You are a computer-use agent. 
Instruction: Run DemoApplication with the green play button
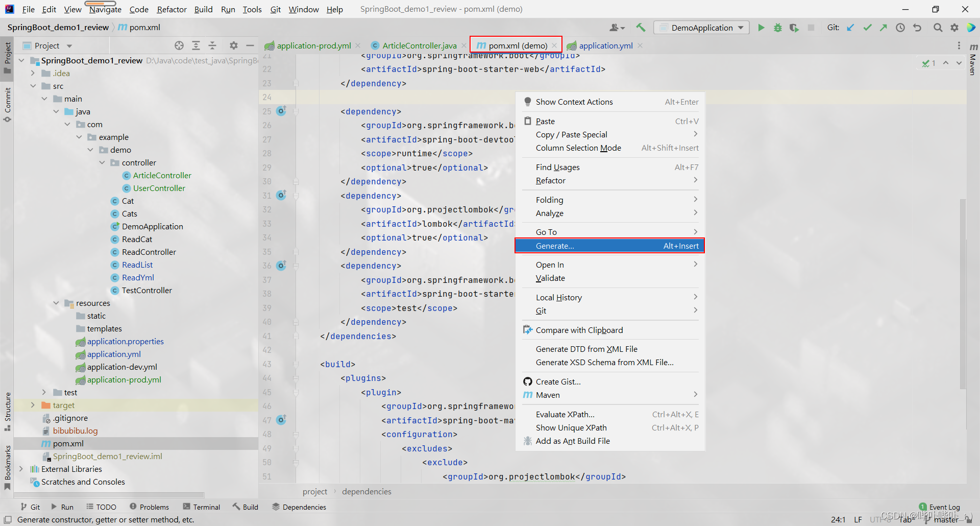(x=761, y=28)
